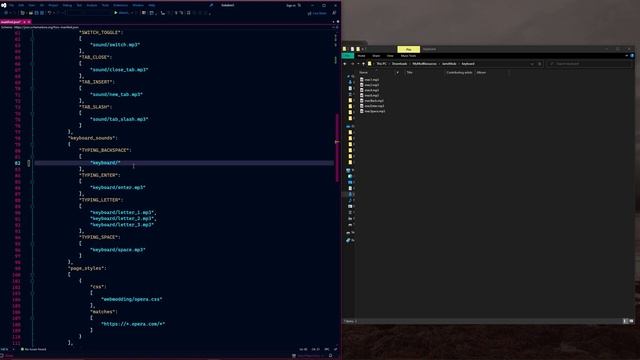This screenshot has width=640, height=360.
Task: Click the macBack.mp3 file icon
Action: [x=362, y=100]
